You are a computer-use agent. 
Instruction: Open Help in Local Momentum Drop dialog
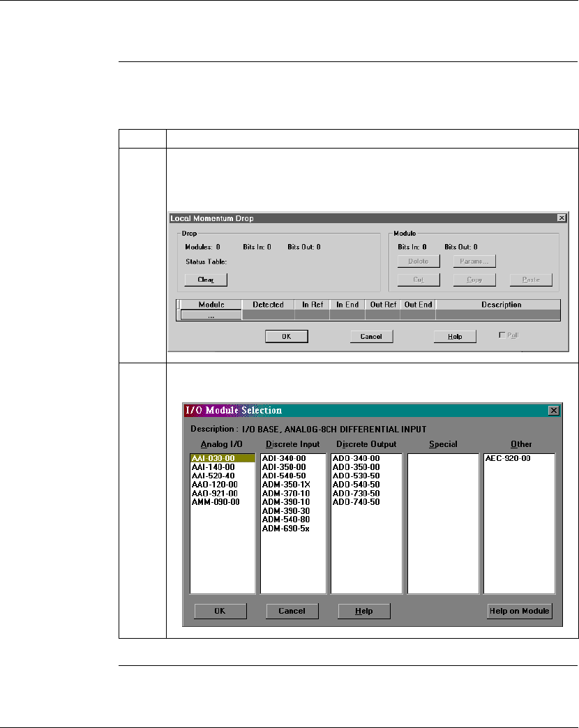click(454, 336)
